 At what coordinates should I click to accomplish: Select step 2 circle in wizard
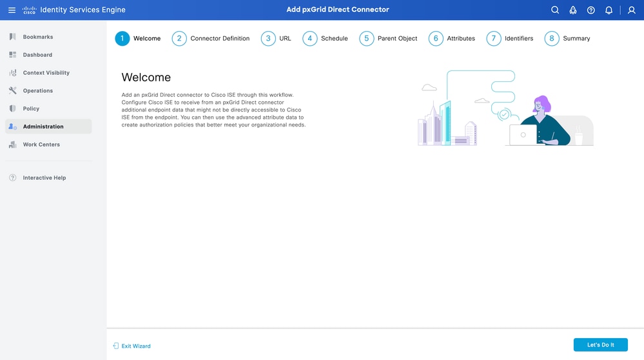pos(179,38)
